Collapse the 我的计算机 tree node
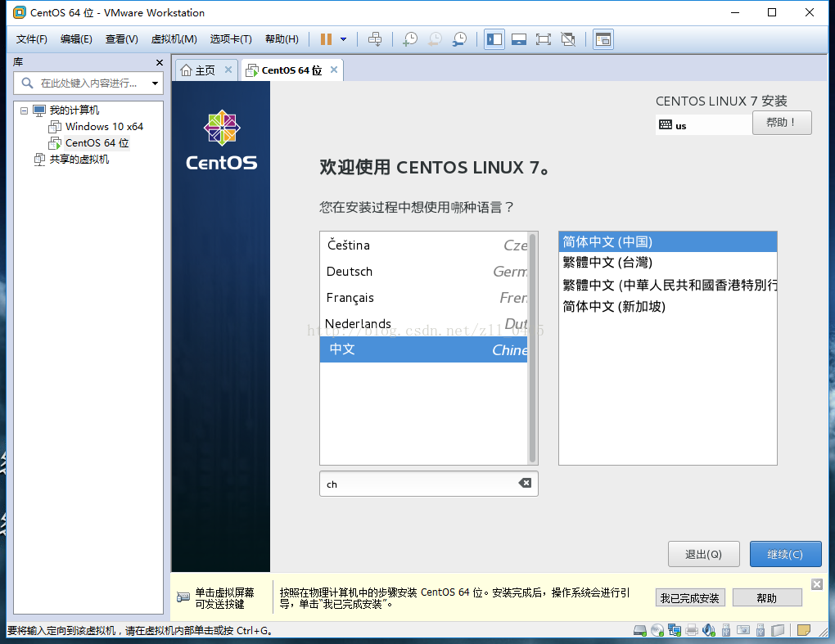 click(24, 110)
